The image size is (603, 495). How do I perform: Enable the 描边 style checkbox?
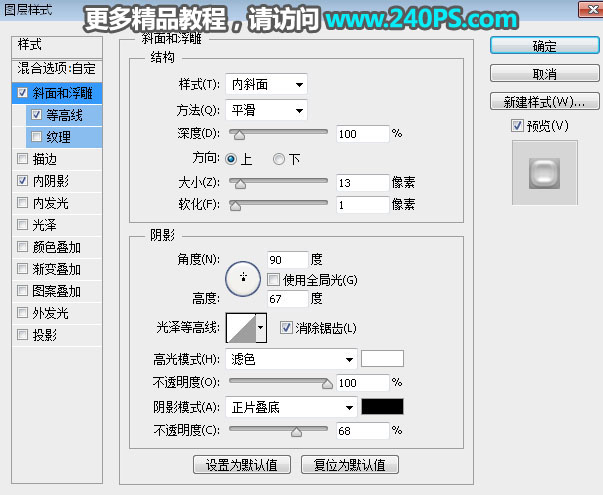coord(22,158)
